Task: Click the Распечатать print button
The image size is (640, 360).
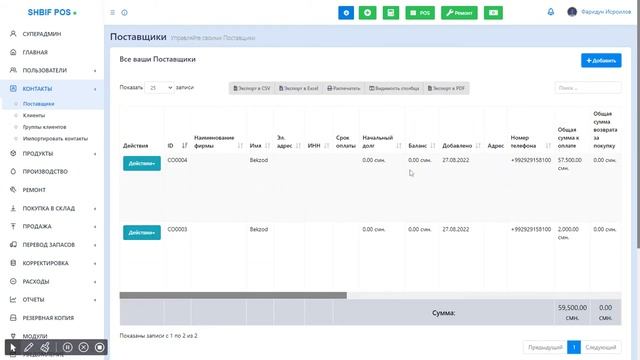Action: point(344,88)
